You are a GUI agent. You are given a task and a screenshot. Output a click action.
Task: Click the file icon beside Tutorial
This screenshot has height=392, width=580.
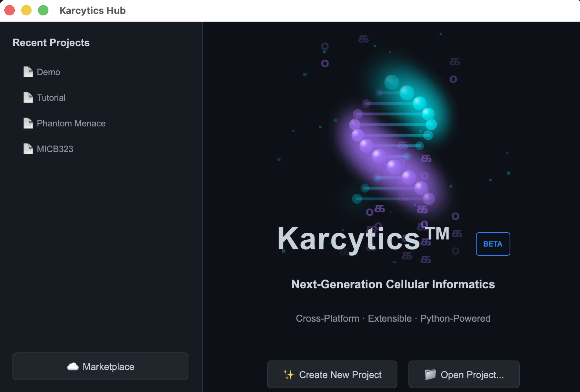pyautogui.click(x=28, y=97)
